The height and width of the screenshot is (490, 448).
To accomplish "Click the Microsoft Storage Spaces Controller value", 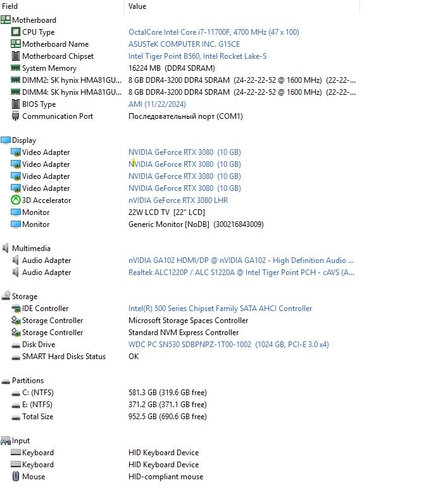I will (x=188, y=321).
